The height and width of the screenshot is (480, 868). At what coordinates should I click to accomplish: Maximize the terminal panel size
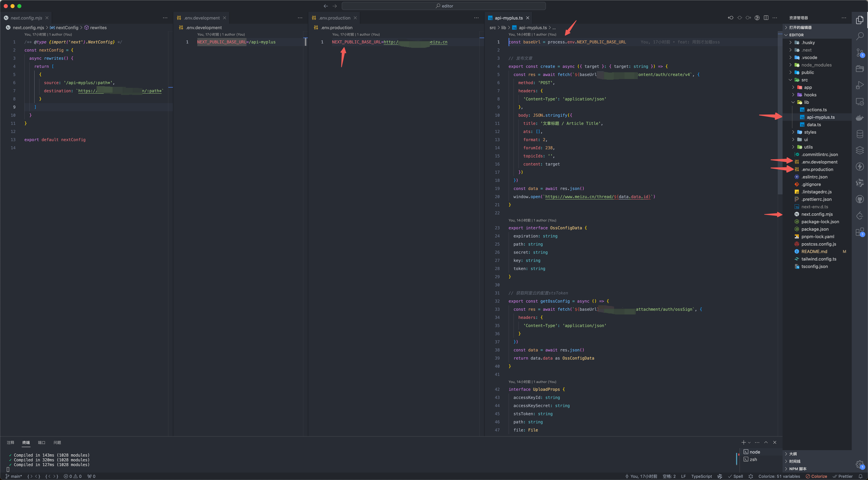coord(766,442)
